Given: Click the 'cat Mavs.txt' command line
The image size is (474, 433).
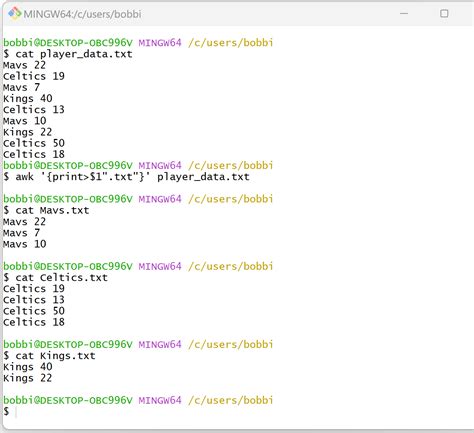Looking at the screenshot, I should 46,210.
